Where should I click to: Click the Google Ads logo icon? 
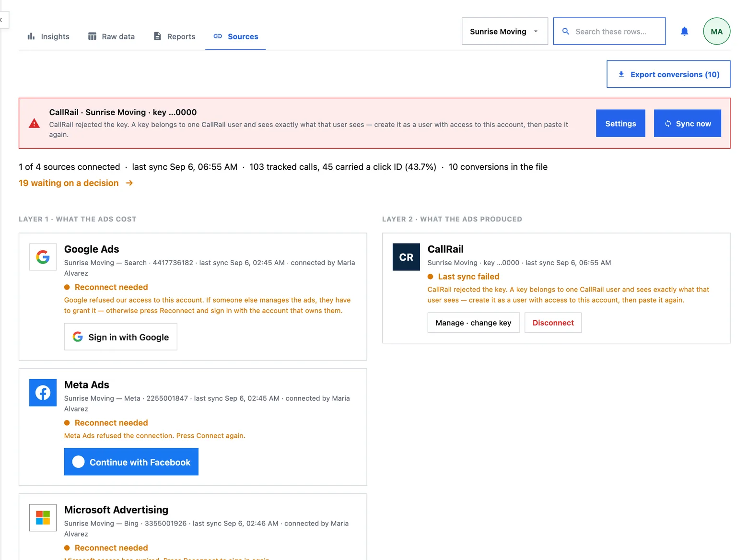(x=43, y=257)
